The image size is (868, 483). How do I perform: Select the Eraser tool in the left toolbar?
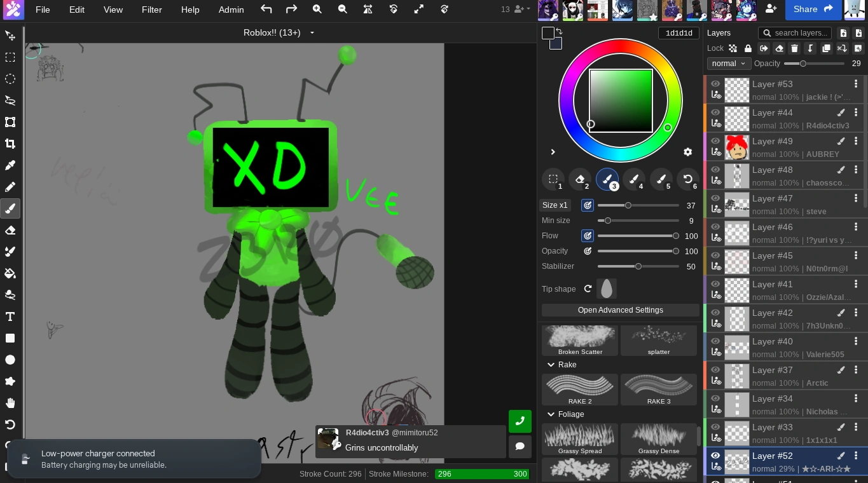click(x=10, y=230)
